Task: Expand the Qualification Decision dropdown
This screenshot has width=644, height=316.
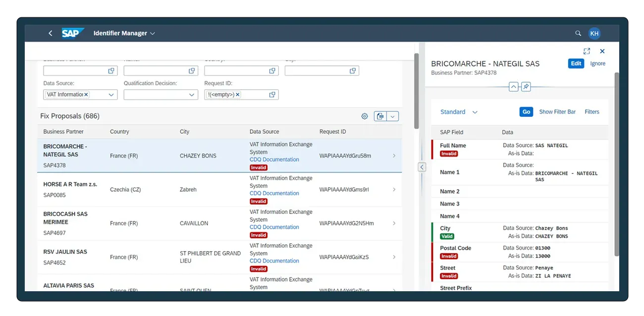Action: click(x=192, y=95)
